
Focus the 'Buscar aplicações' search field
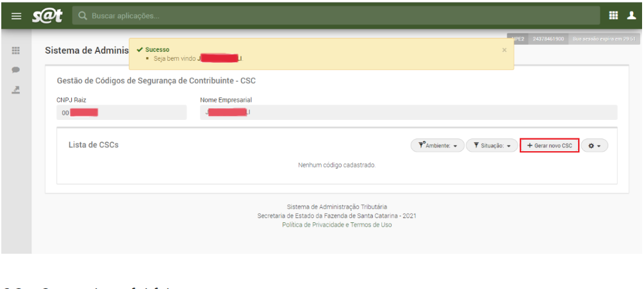[256, 15]
